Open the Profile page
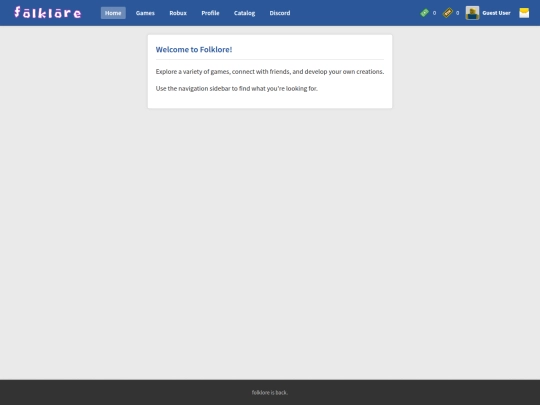This screenshot has width=540, height=405. tap(210, 13)
